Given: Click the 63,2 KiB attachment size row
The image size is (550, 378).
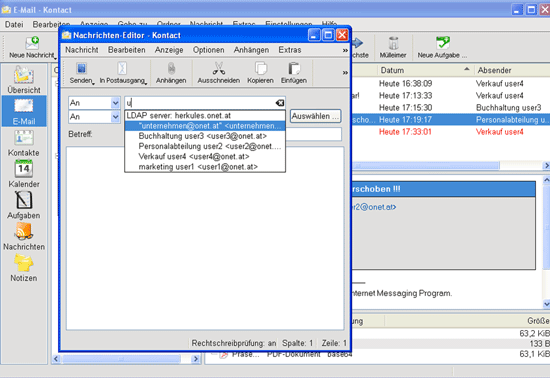Looking at the screenshot, I should [x=450, y=333].
